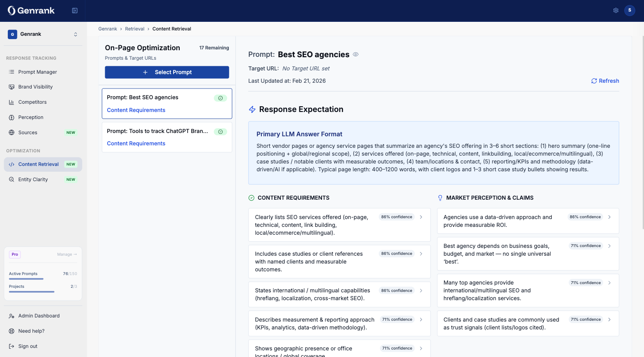This screenshot has width=644, height=357.
Task: Expand the 'Agencies use a data-driven approach' claim
Action: click(609, 217)
